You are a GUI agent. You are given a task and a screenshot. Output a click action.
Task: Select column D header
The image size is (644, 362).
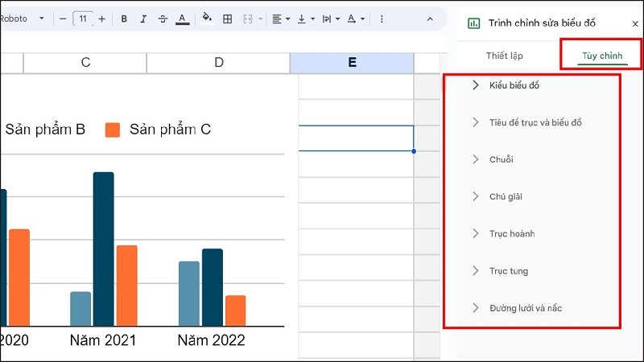tap(218, 63)
